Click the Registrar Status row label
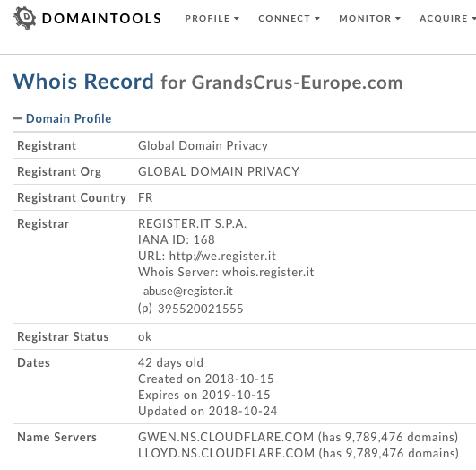Viewport: 476px width, 470px height. [63, 336]
